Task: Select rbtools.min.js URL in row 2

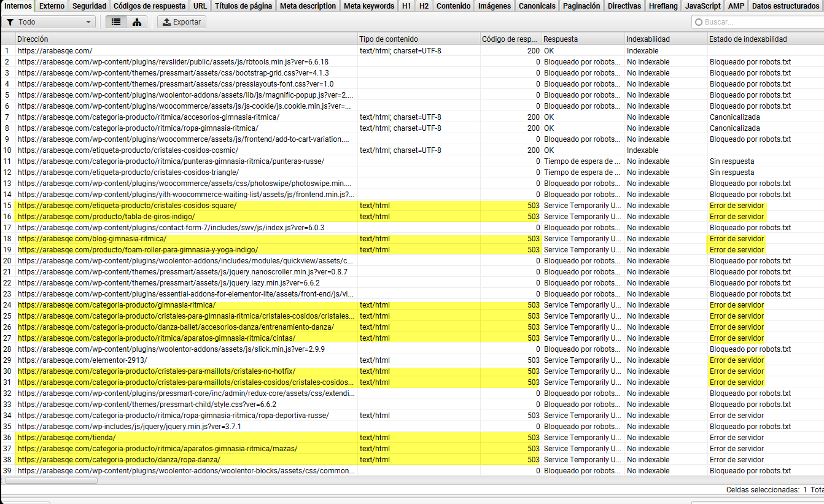Action: [x=173, y=62]
